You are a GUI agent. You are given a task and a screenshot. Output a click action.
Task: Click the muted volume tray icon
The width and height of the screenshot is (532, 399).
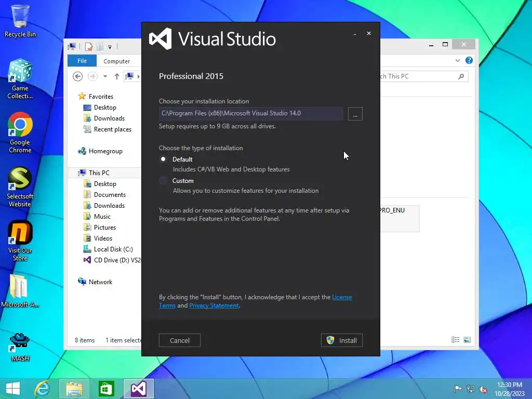click(x=483, y=390)
